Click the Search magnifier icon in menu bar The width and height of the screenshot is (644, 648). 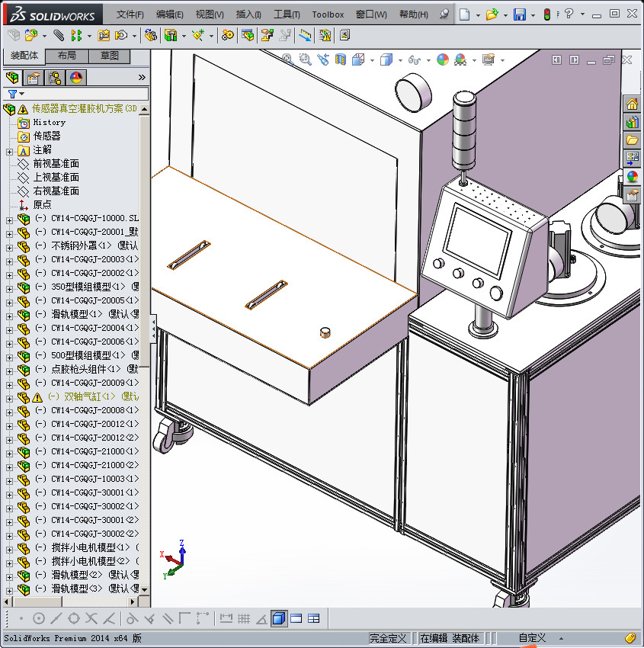444,14
